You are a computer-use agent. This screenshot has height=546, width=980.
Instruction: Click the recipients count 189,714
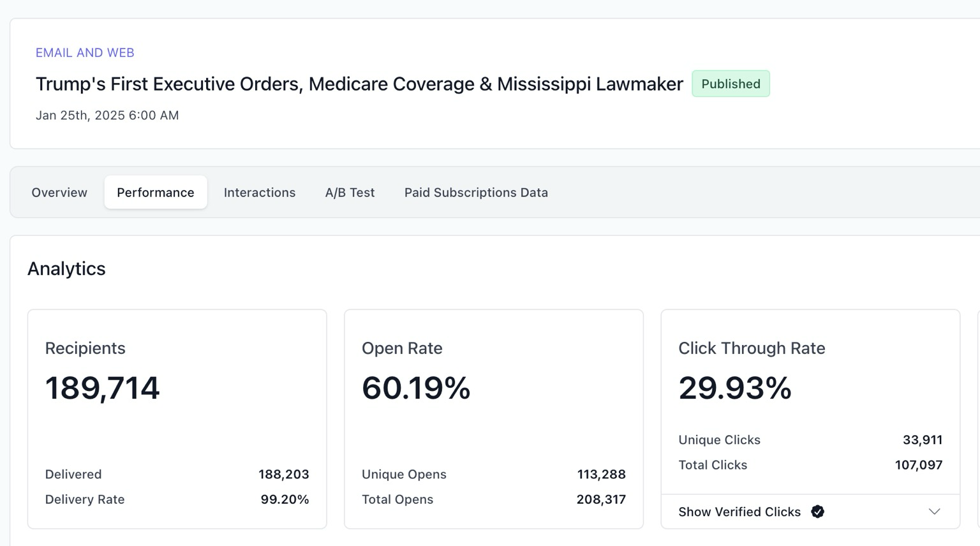(102, 388)
